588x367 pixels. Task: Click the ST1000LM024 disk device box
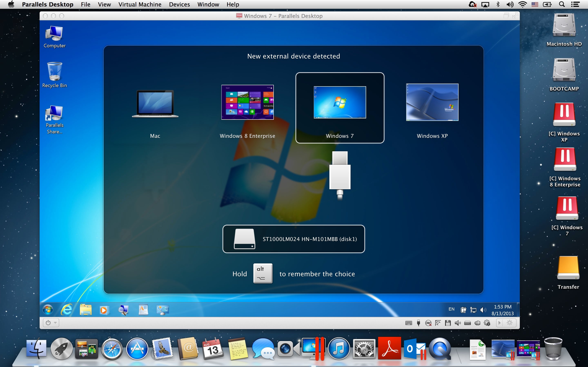(294, 239)
